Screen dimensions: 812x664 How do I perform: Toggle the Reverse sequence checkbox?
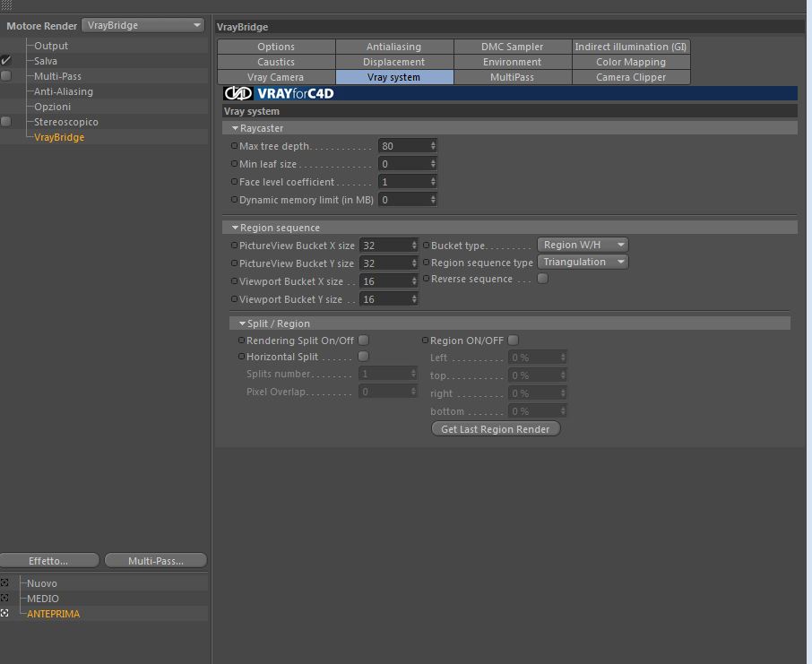(542, 278)
